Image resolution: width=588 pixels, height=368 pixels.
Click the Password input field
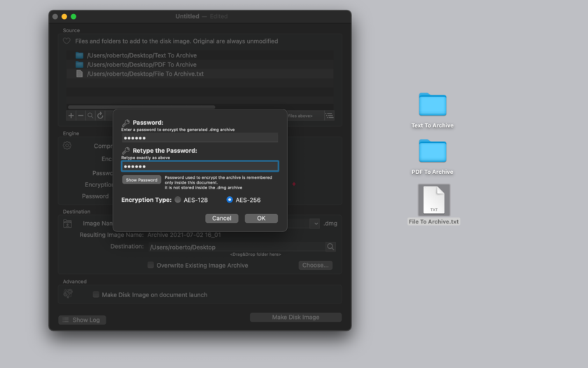(x=200, y=138)
